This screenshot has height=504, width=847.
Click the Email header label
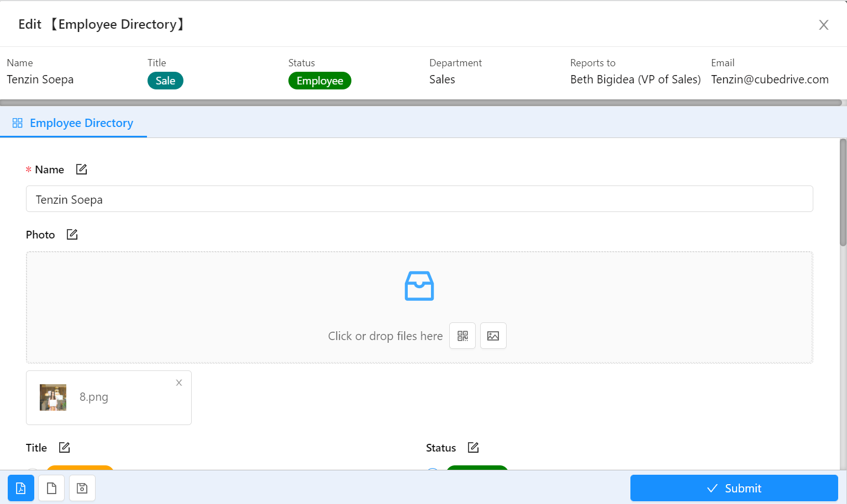[x=723, y=63]
